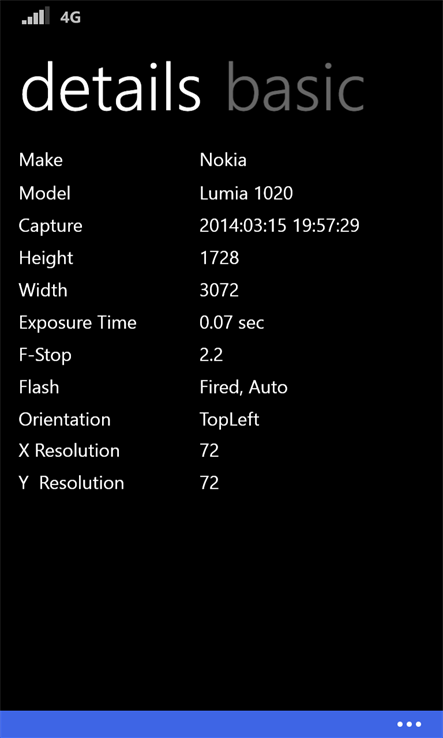Tap the 4G network indicator
This screenshot has height=738, width=443.
click(71, 17)
